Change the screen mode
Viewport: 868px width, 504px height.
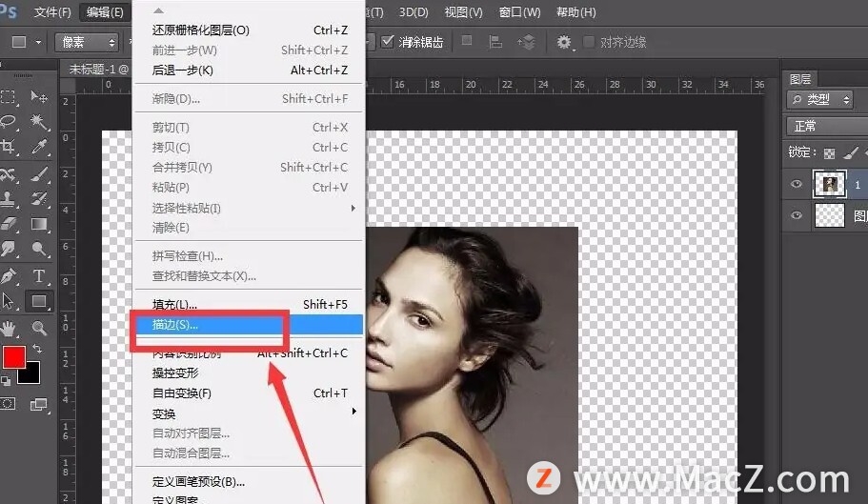[39, 404]
